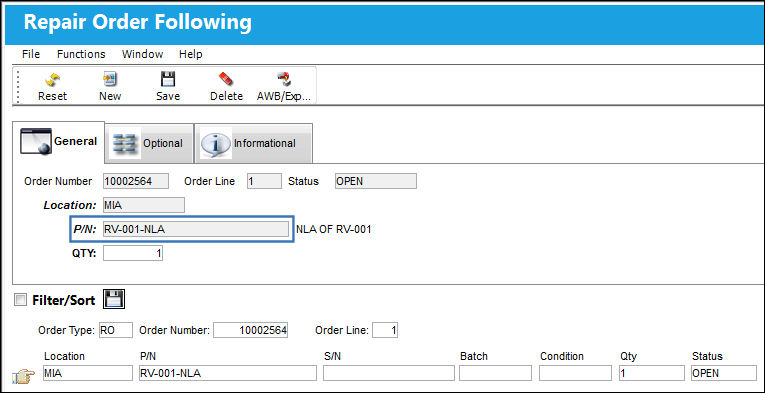Click the Delete eraser icon

226,79
